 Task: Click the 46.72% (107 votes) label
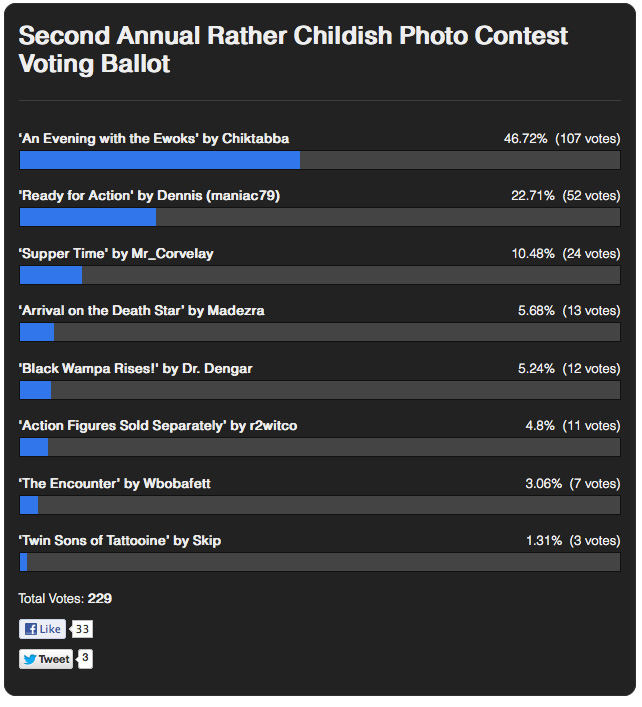562,138
